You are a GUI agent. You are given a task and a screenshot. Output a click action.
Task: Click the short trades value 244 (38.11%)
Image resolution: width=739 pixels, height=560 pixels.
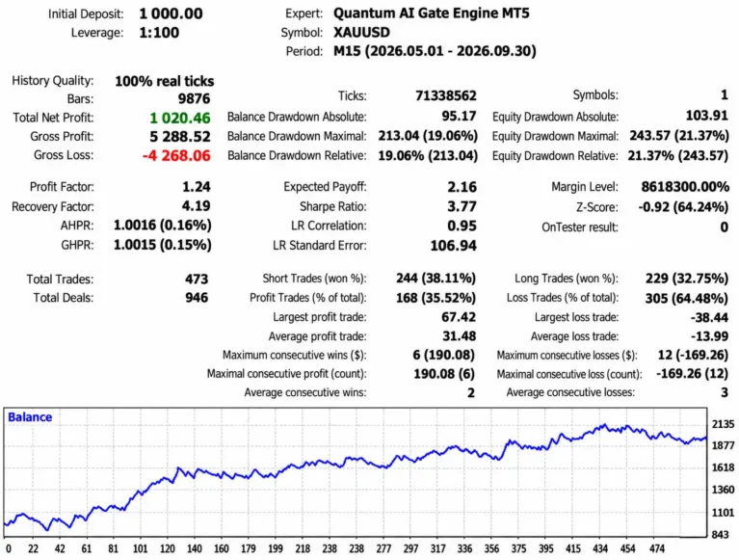pyautogui.click(x=435, y=279)
